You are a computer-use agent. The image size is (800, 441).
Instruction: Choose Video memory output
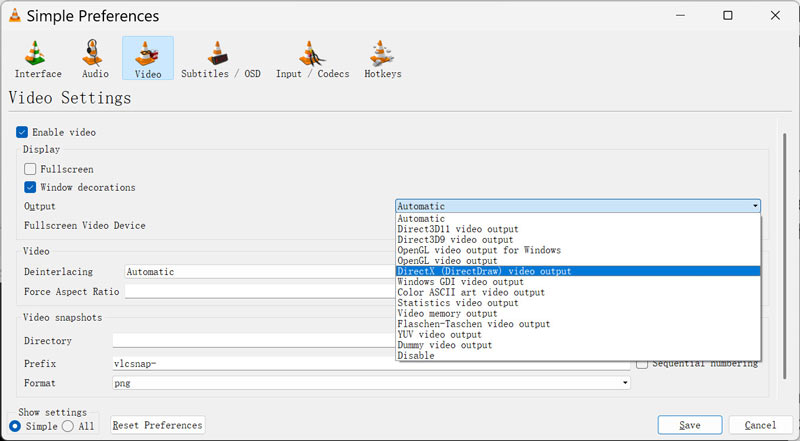click(578, 313)
